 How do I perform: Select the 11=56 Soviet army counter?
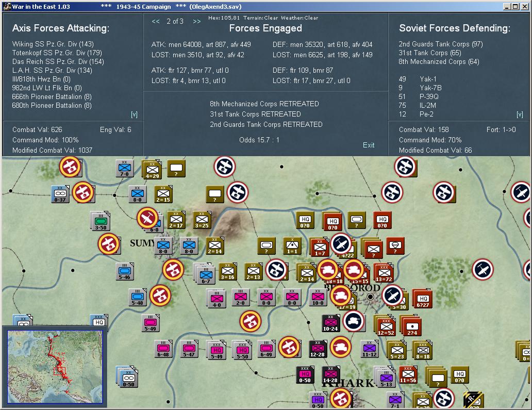click(408, 375)
